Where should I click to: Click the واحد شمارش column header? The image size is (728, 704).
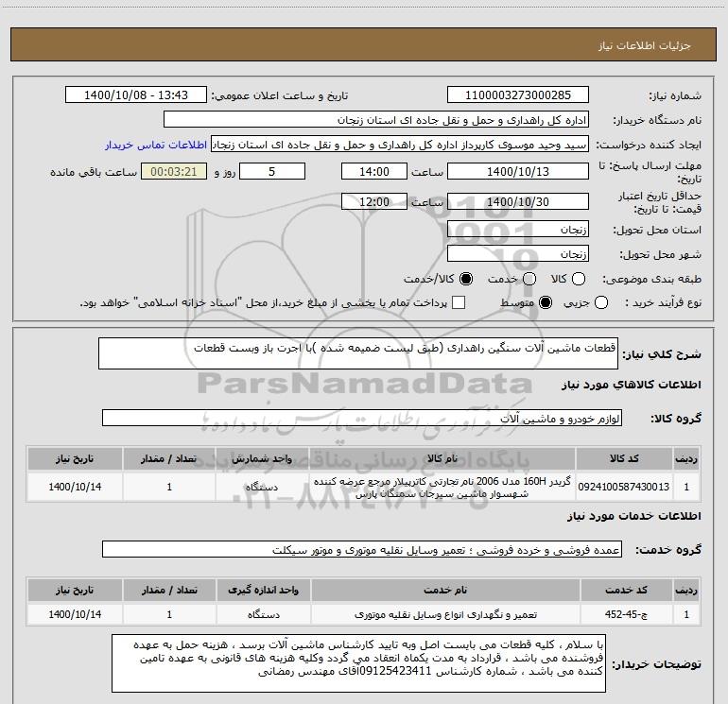point(262,459)
